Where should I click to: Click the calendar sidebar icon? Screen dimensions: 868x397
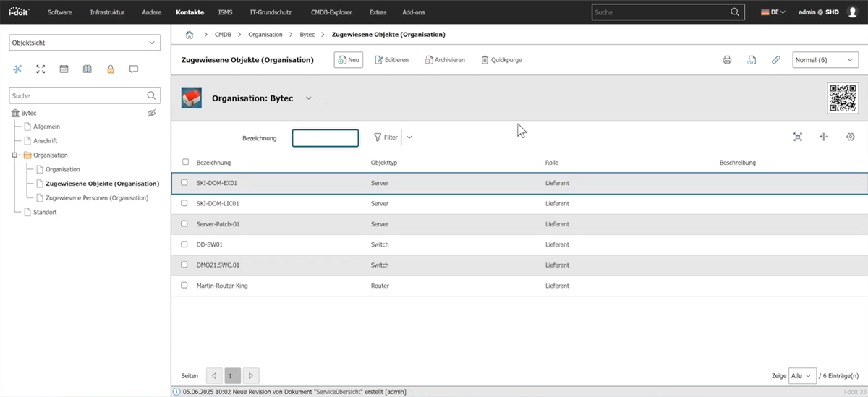click(x=64, y=69)
